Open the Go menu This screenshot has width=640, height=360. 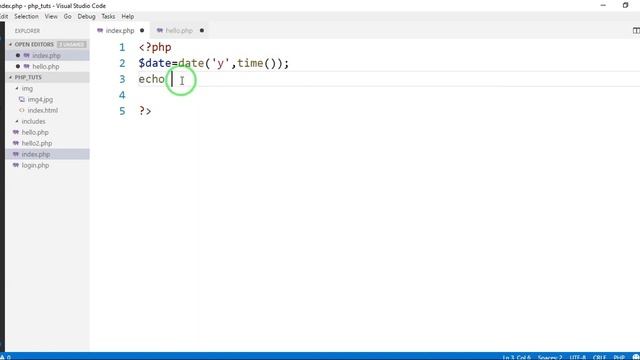click(x=67, y=16)
